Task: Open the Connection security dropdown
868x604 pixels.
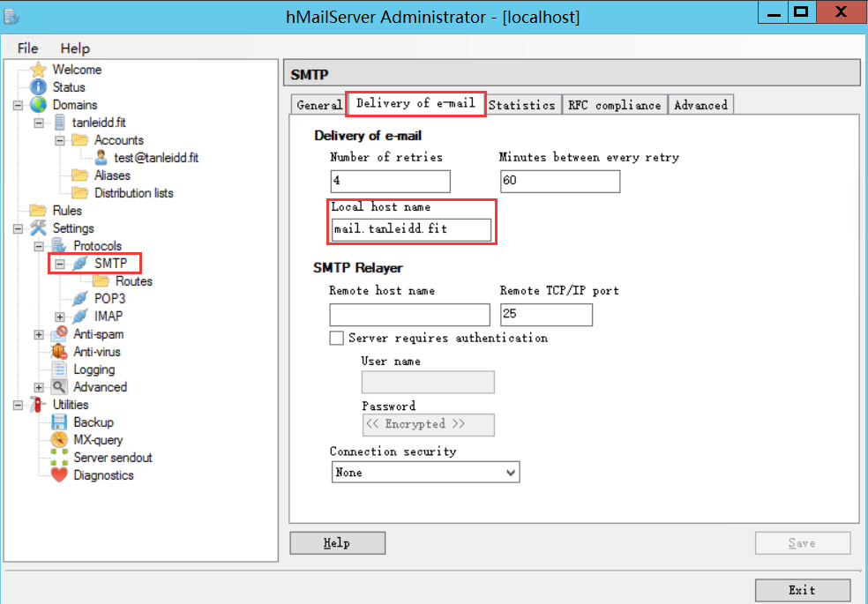Action: click(426, 473)
